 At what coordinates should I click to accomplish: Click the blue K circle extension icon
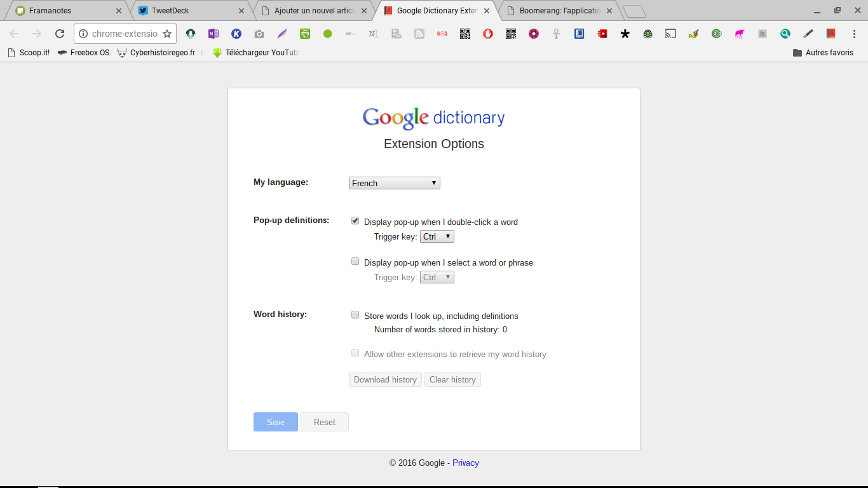(x=236, y=34)
